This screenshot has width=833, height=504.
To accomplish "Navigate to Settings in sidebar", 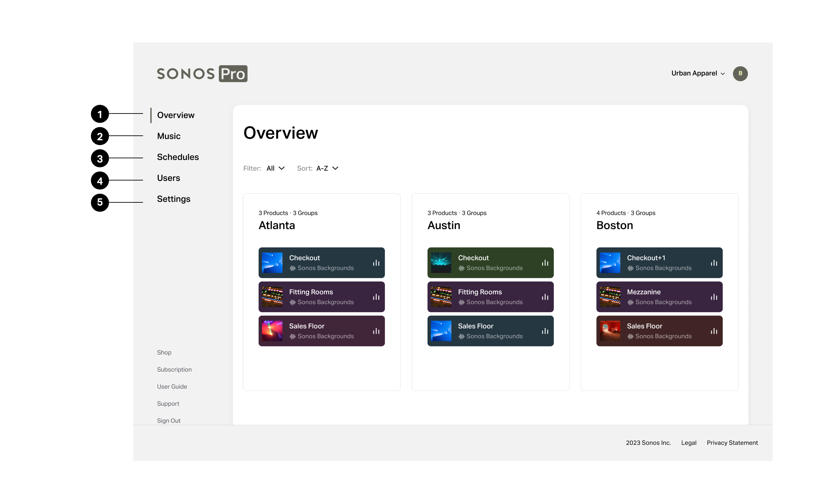I will [173, 199].
